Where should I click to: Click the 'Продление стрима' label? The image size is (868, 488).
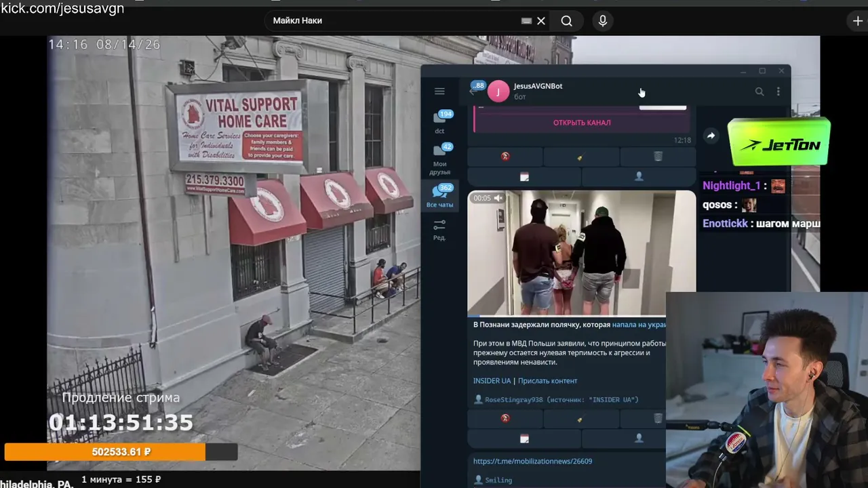tap(121, 398)
